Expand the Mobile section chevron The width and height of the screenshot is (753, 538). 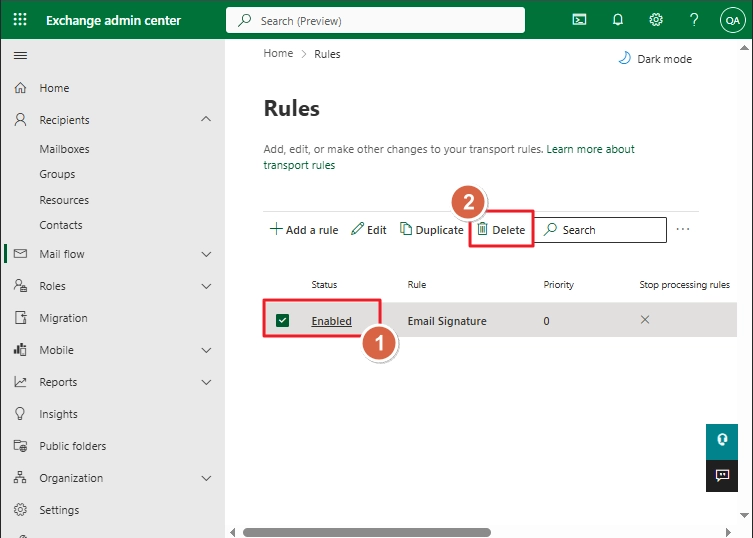pos(206,350)
